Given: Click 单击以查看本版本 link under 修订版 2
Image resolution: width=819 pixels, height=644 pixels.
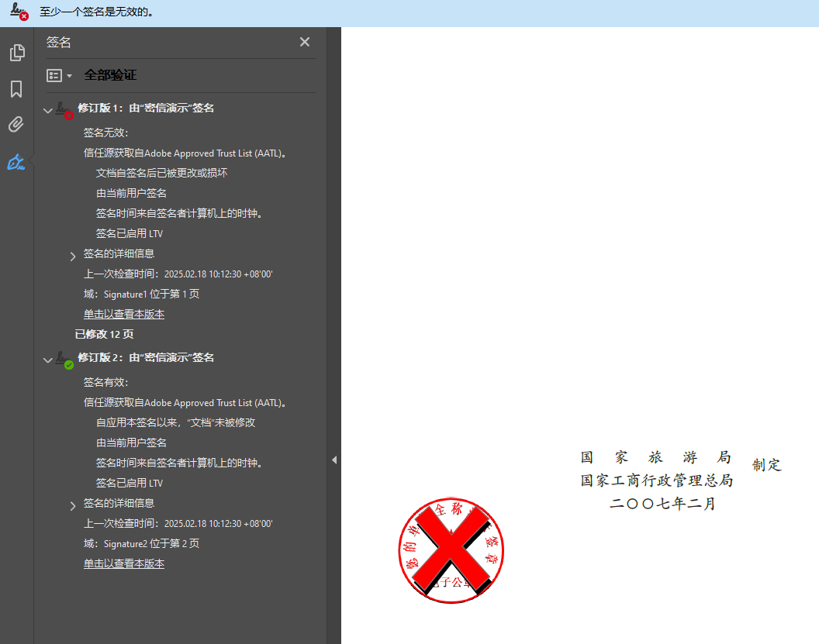Looking at the screenshot, I should 124,563.
